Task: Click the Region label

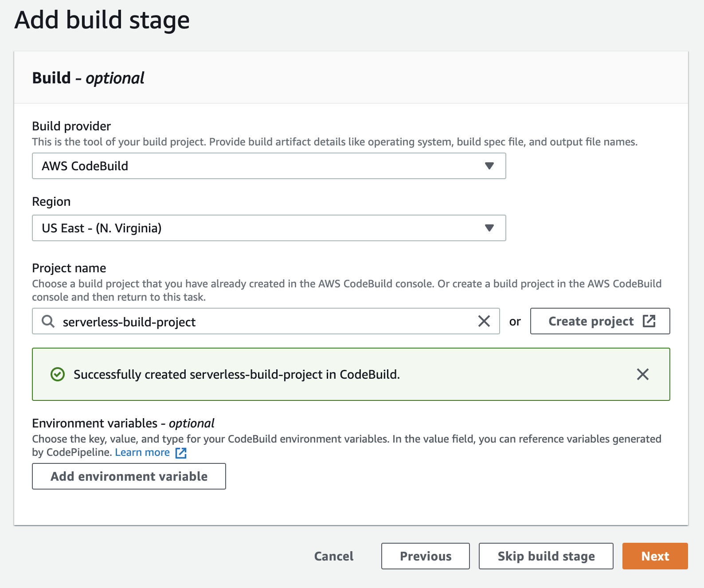Action: coord(51,202)
